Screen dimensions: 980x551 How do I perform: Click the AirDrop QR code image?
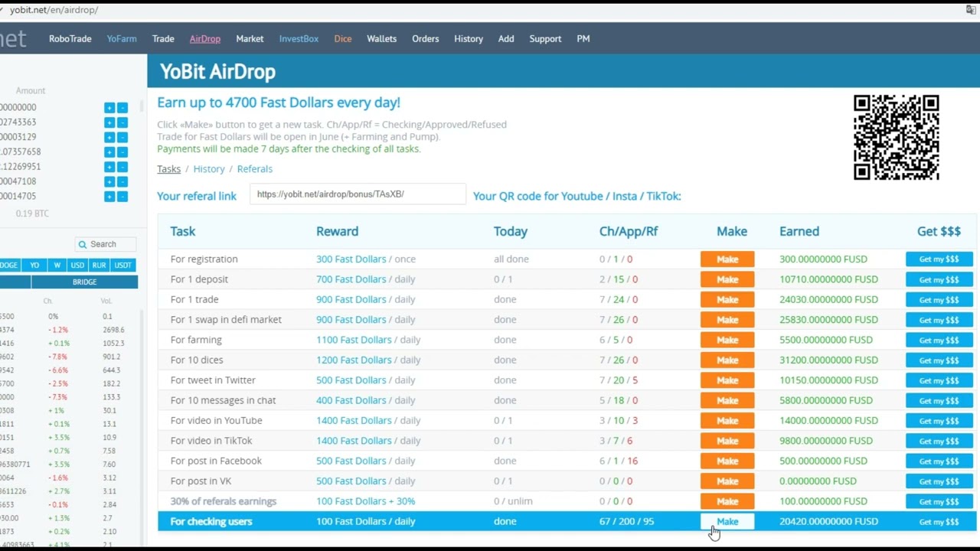(896, 138)
